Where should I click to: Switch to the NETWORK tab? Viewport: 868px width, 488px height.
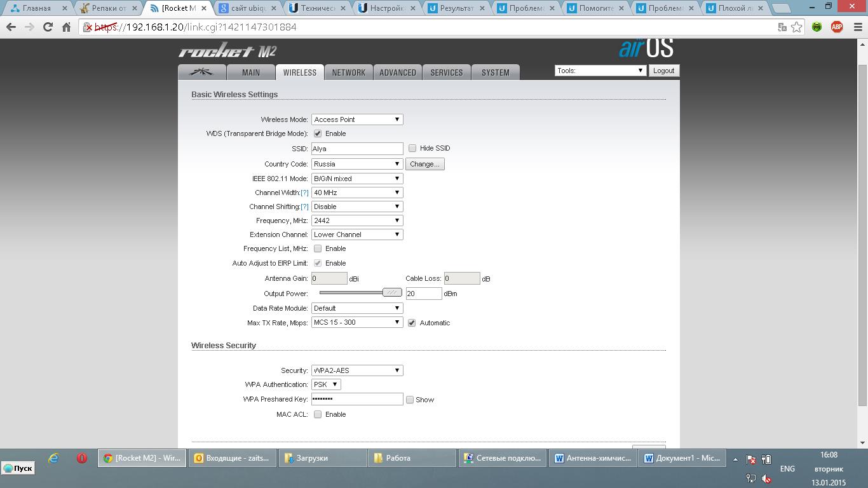point(349,72)
